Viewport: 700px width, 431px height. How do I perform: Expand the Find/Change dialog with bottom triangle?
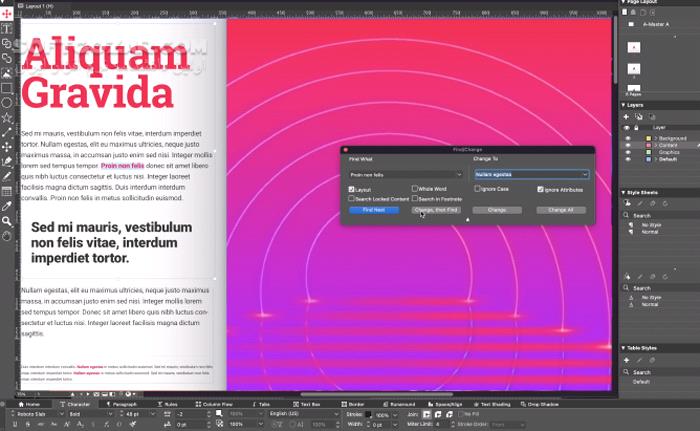pyautogui.click(x=467, y=220)
